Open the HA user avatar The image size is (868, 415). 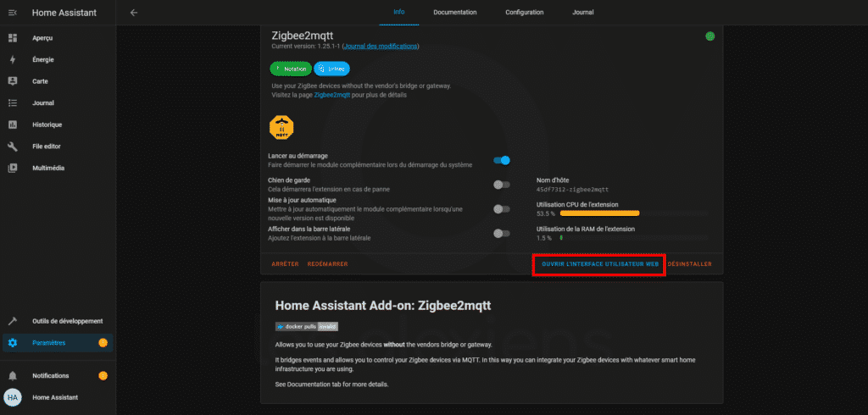[13, 397]
